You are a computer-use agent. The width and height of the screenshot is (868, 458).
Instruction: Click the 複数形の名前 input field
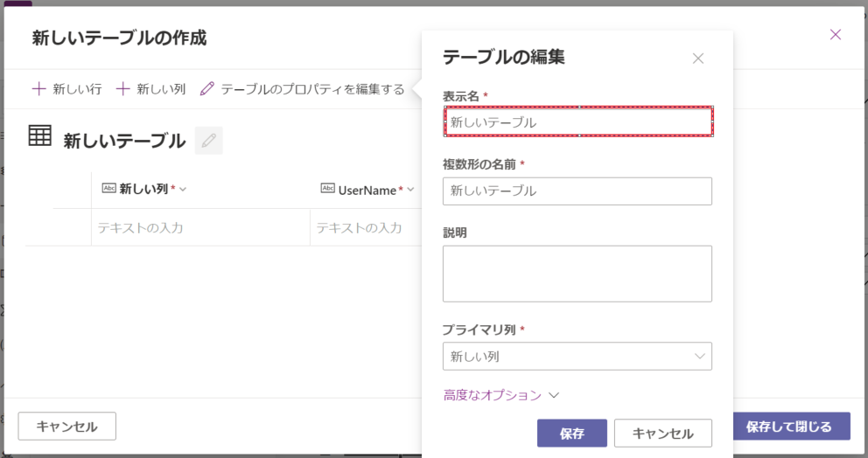point(577,191)
